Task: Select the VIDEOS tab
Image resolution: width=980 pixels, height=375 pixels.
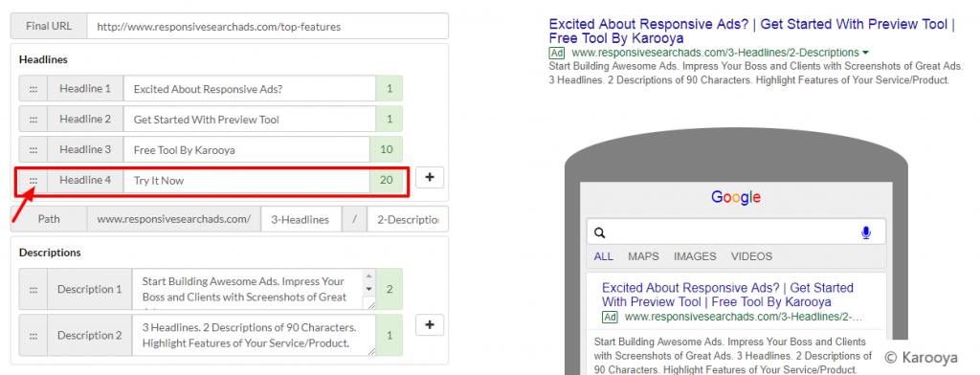Action: [x=752, y=256]
